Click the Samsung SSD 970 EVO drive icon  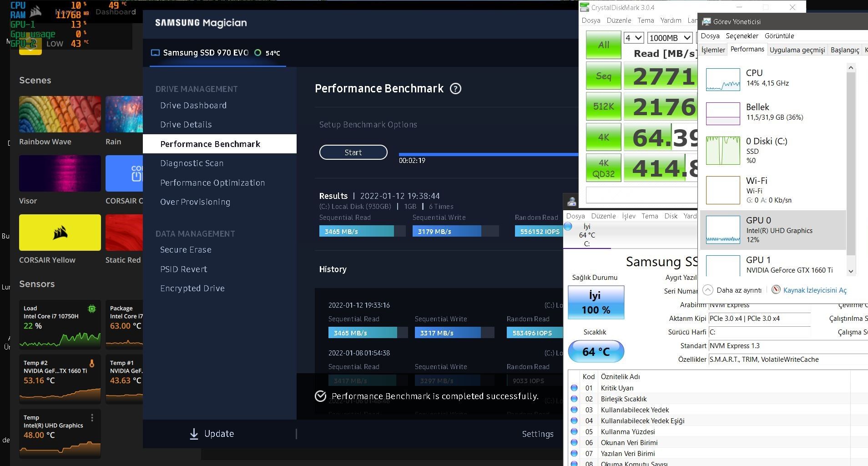(x=155, y=53)
